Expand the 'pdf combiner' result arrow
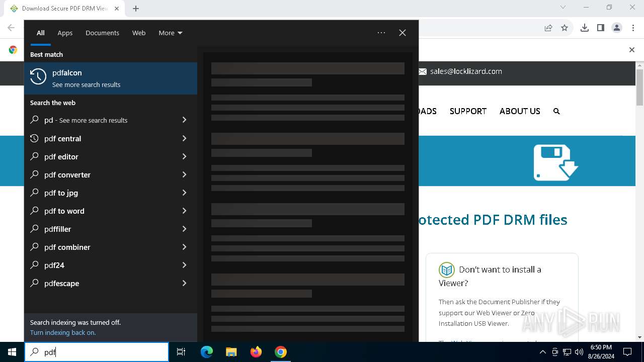The image size is (644, 362). tap(184, 247)
